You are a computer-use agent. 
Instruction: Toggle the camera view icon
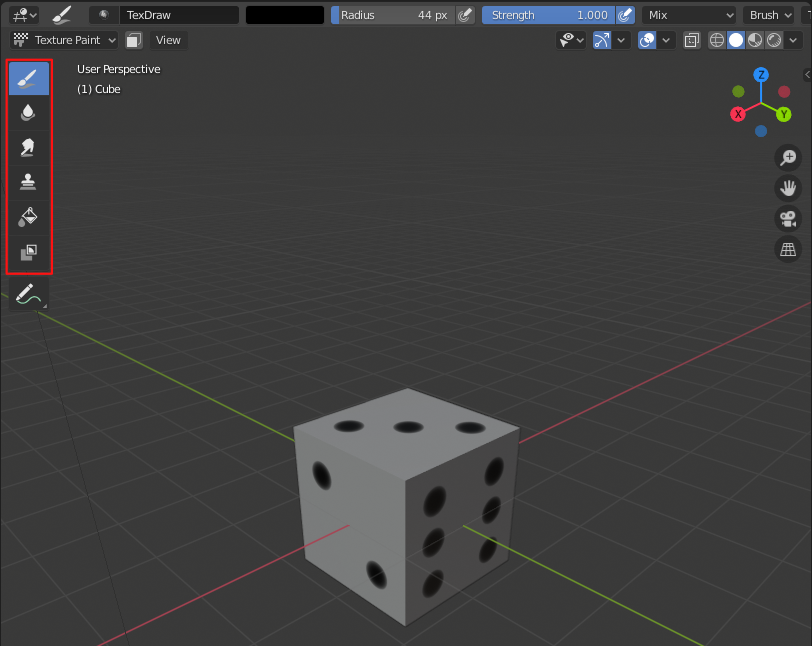coord(788,219)
